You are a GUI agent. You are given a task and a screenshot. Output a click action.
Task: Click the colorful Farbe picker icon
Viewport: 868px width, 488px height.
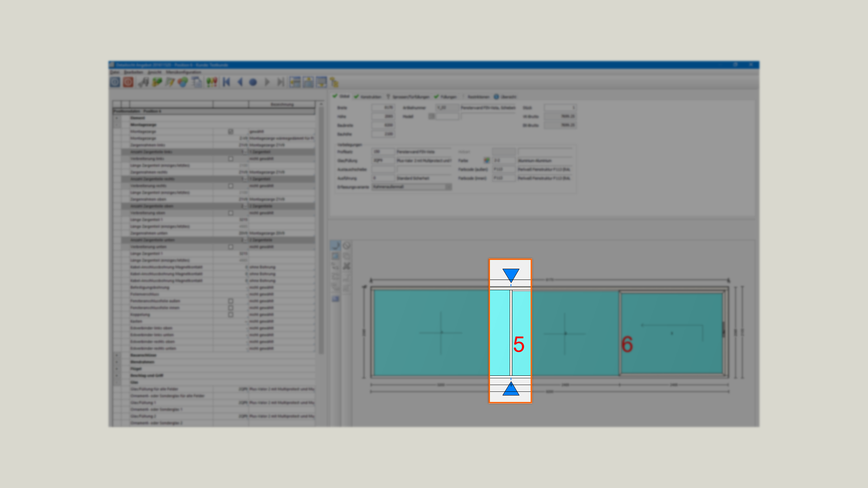486,160
